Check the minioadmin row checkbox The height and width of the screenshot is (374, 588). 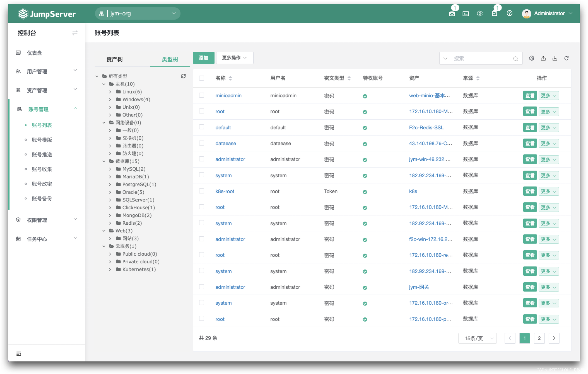[x=201, y=95]
